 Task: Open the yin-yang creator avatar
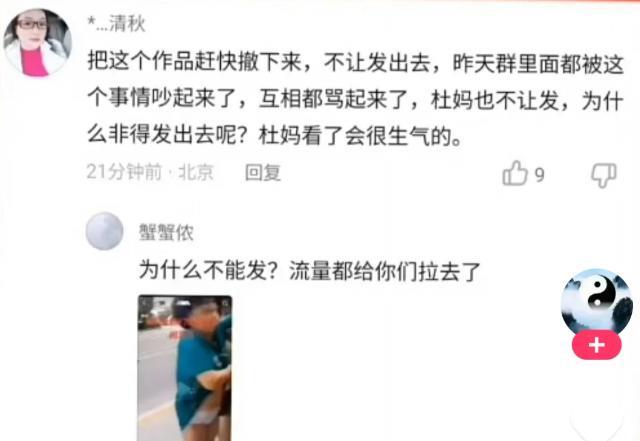[597, 301]
